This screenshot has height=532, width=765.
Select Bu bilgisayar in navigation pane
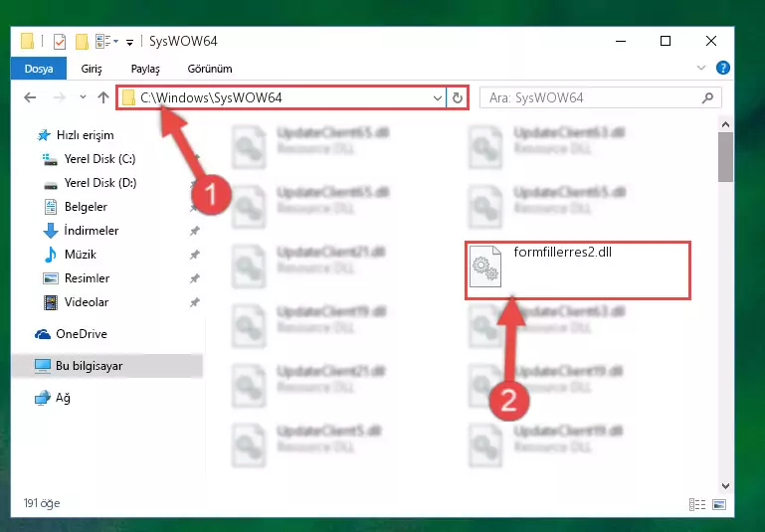point(106,366)
